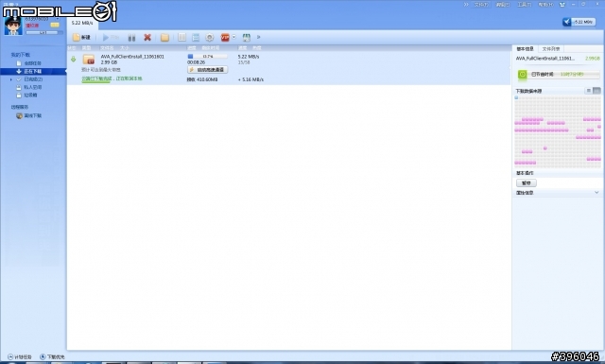Open the 编辑(E) menu
The image size is (605, 364).
[x=502, y=5]
